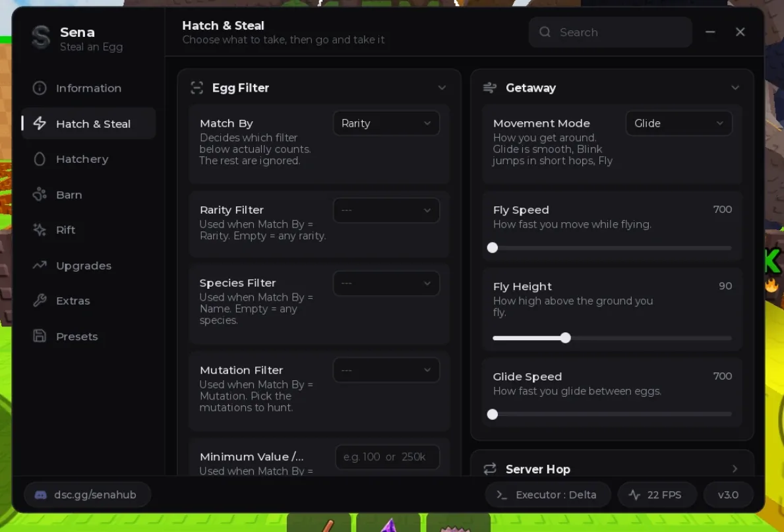
Task: Open the Presets tab
Action: 88,336
